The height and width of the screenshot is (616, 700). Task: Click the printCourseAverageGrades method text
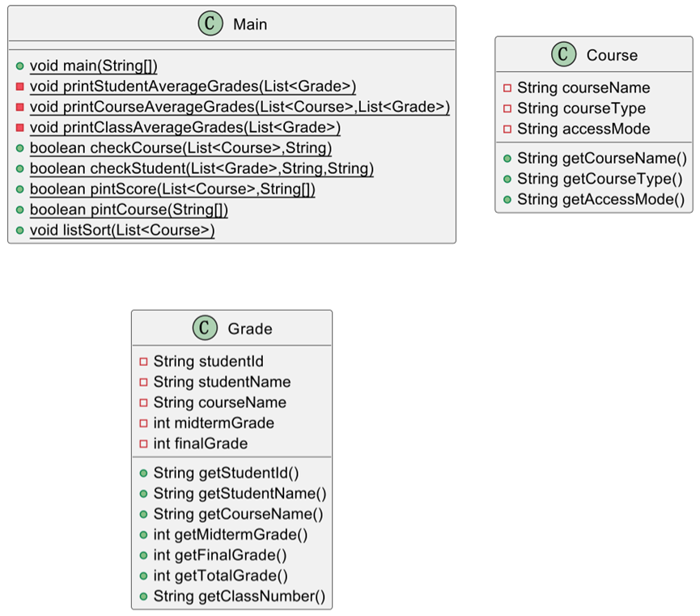240,107
